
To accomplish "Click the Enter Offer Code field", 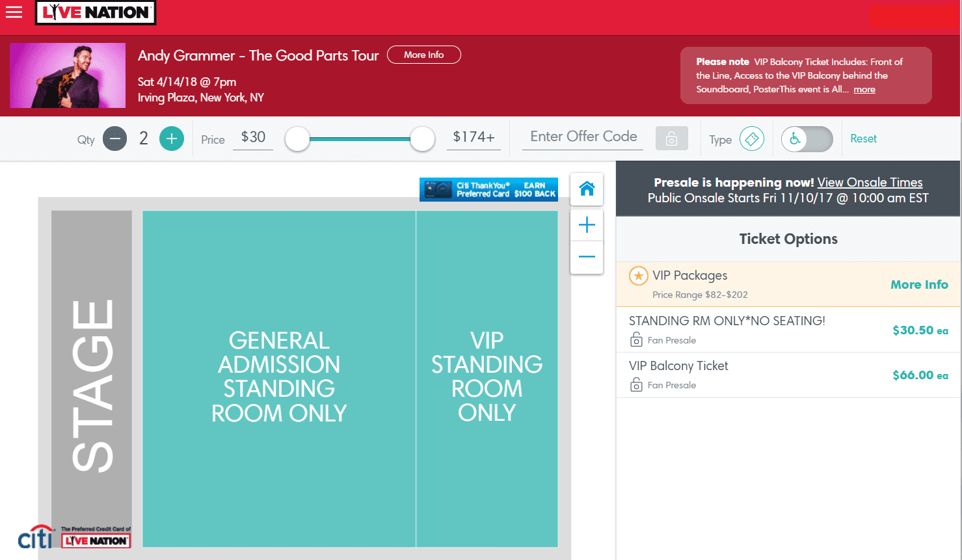I will point(583,137).
